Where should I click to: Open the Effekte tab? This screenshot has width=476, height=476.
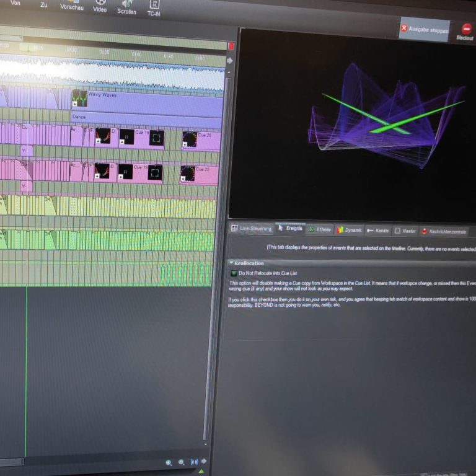[x=320, y=229]
